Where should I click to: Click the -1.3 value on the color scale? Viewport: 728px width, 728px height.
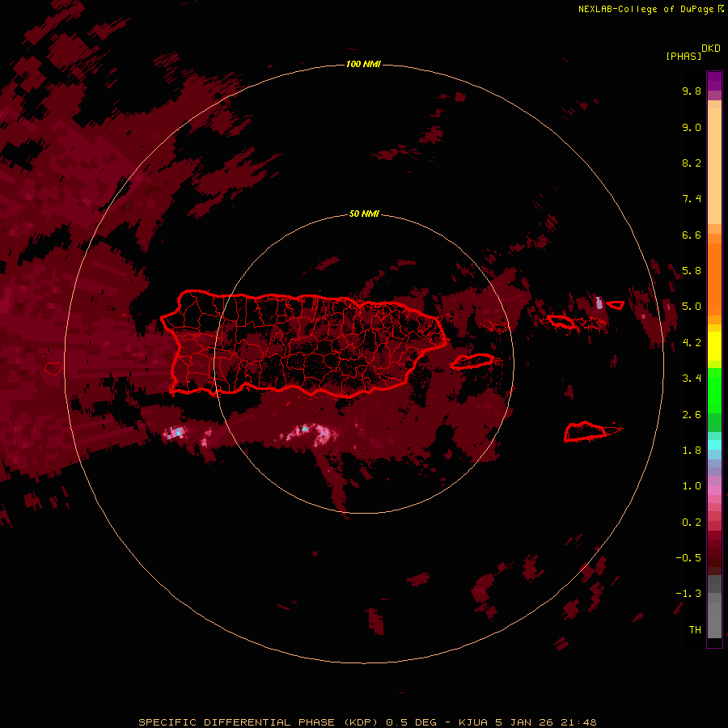click(x=688, y=594)
